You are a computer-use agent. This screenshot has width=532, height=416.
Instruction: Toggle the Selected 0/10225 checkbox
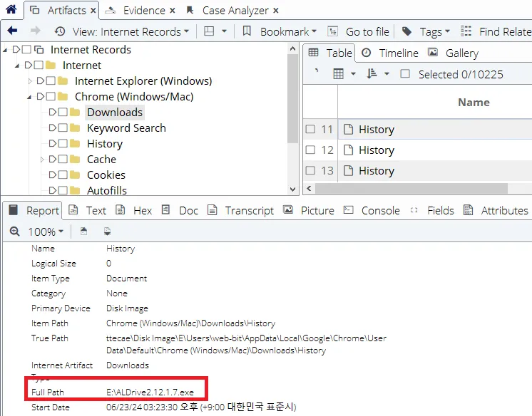click(x=405, y=74)
